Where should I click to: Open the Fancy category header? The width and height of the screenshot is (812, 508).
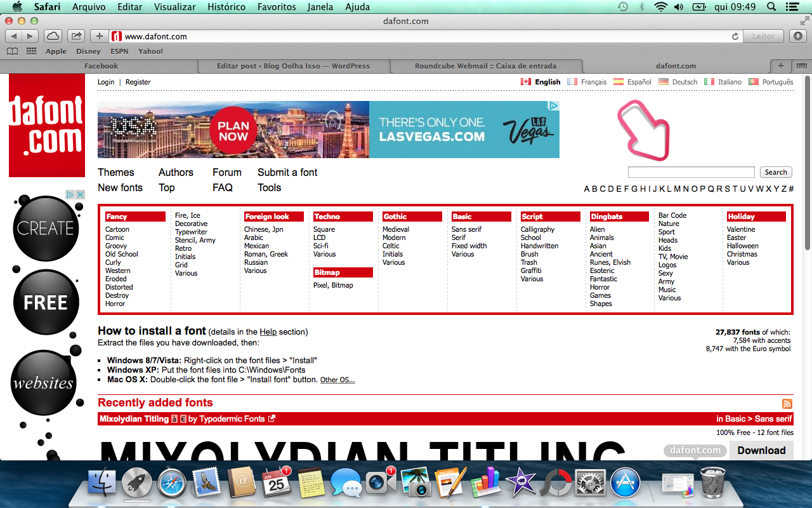point(134,217)
